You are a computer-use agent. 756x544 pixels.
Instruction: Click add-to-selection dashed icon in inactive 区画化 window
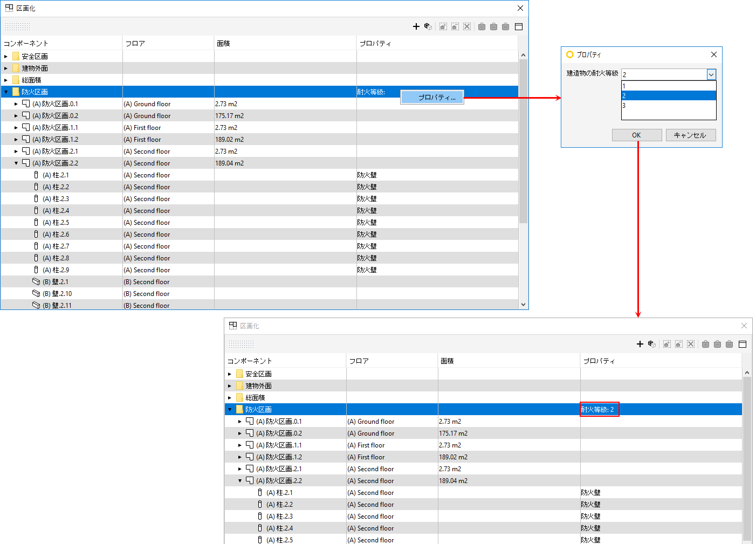[667, 344]
